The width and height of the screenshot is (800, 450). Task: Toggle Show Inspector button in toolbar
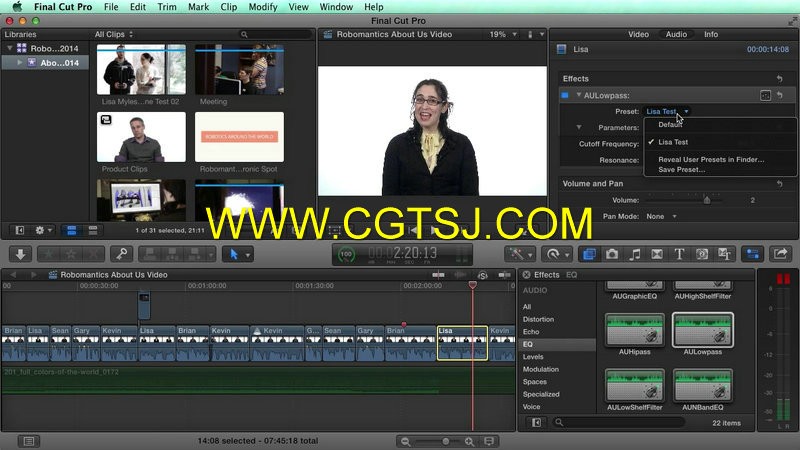[x=753, y=254]
